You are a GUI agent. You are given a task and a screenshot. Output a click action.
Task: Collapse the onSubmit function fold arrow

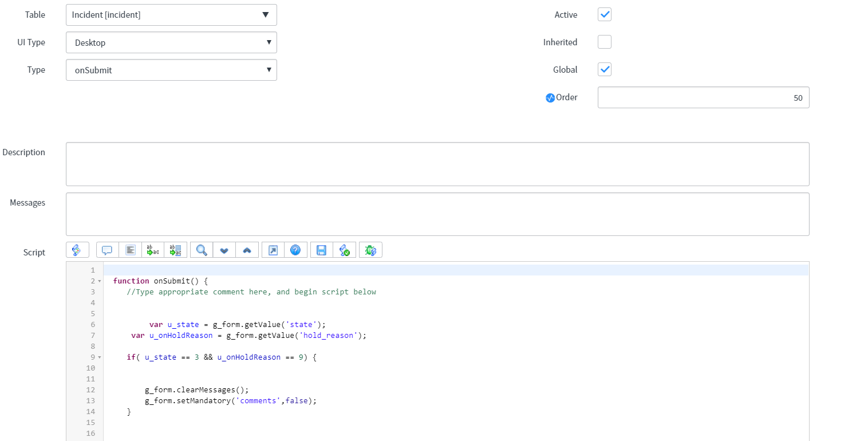(x=99, y=281)
